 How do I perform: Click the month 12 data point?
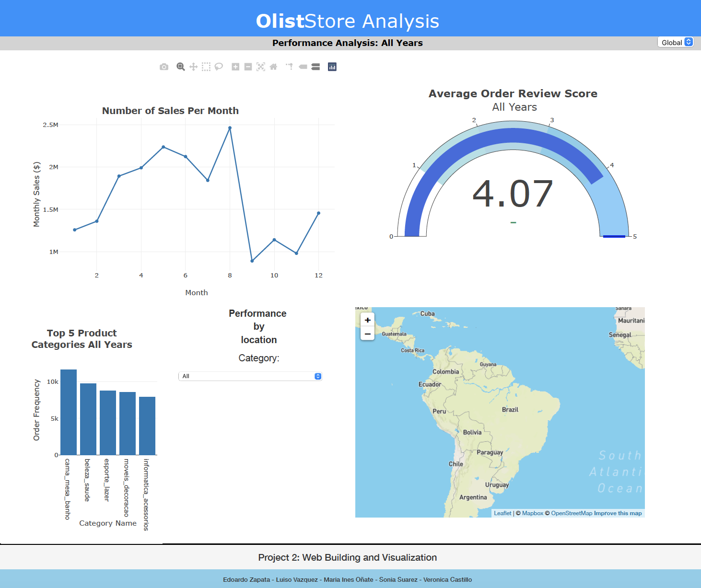(x=318, y=213)
